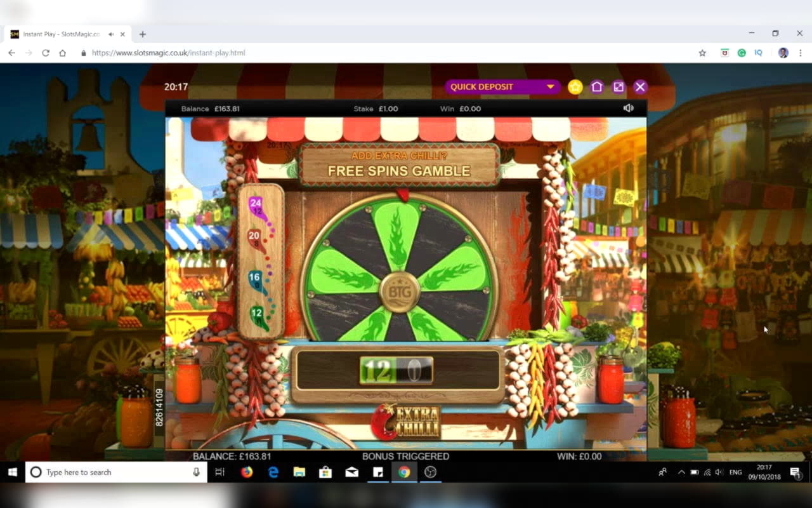Select the 16 spins chilli on ladder
The height and width of the screenshot is (508, 812).
(x=255, y=280)
